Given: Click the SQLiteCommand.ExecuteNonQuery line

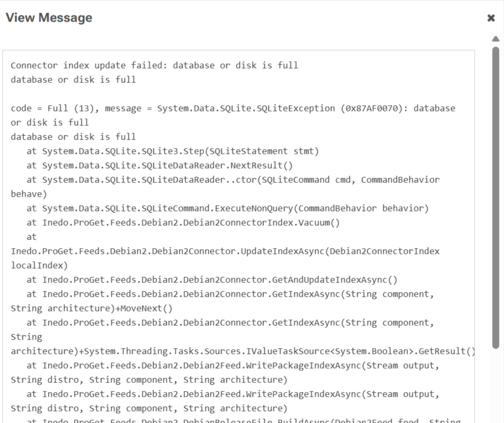Looking at the screenshot, I should tap(227, 209).
